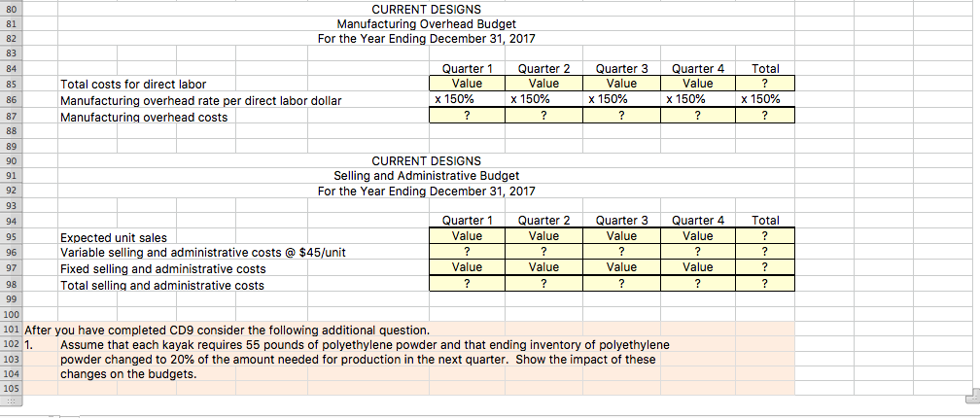Click Quarter 4 expected unit sales cell

point(697,237)
